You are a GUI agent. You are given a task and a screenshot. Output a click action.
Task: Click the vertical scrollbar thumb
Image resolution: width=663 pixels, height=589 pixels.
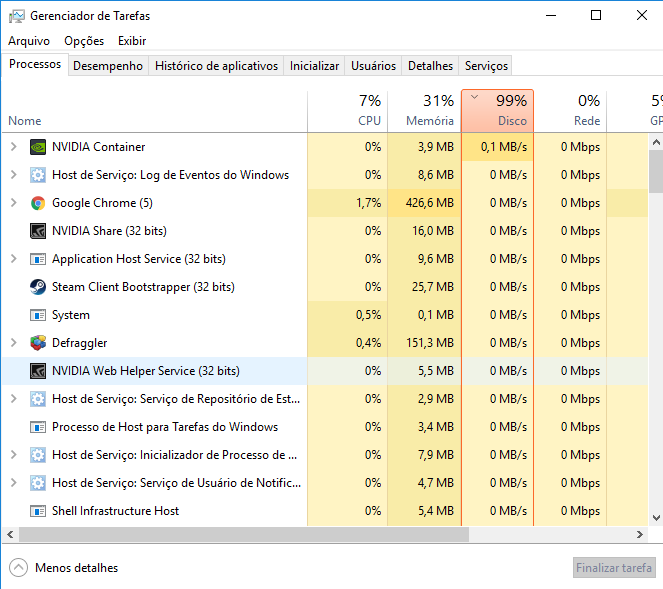click(x=656, y=171)
